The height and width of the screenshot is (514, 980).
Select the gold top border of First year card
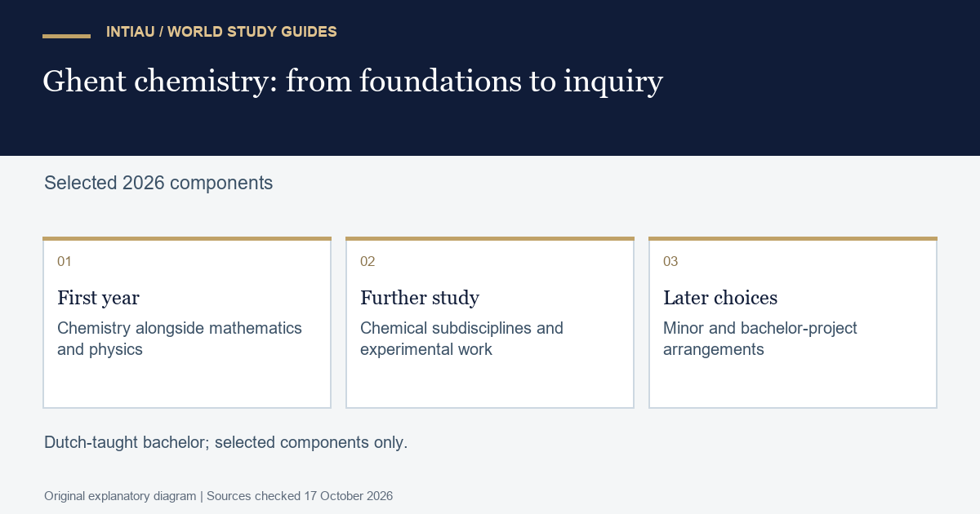(187, 238)
